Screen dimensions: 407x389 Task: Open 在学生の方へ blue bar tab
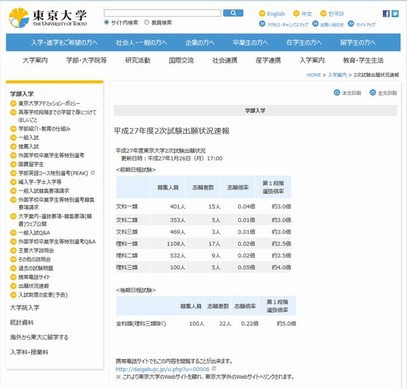(x=304, y=43)
